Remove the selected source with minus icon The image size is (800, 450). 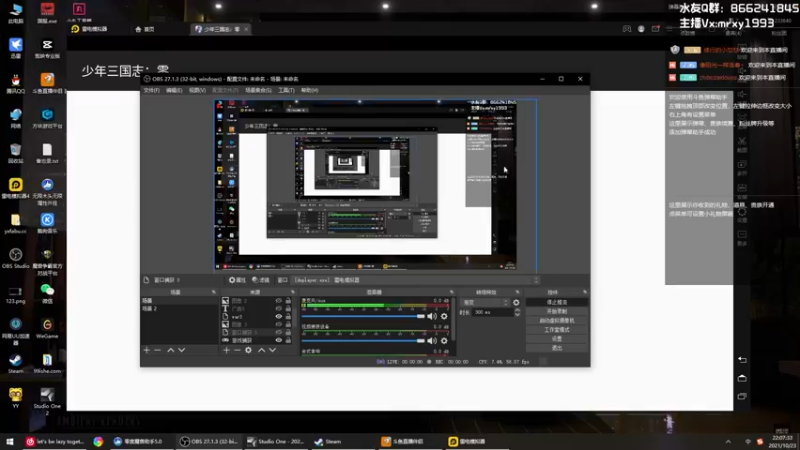point(237,350)
